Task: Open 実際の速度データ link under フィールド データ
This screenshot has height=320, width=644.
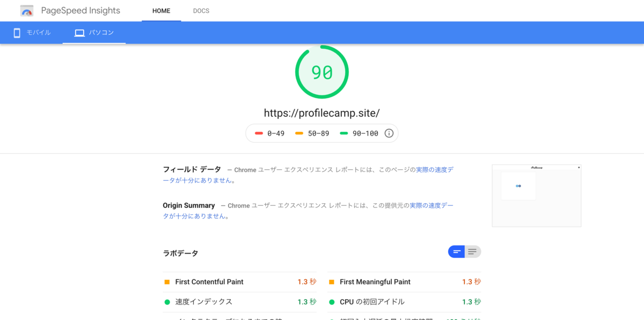Action: point(435,169)
